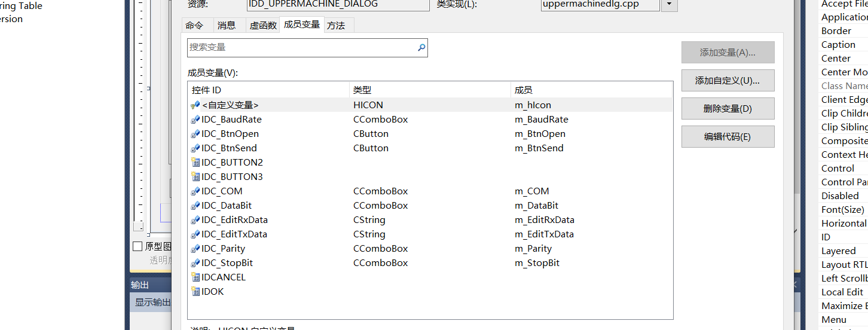Switch to the 虚函数 tab
This screenshot has width=868, height=330.
coord(263,25)
